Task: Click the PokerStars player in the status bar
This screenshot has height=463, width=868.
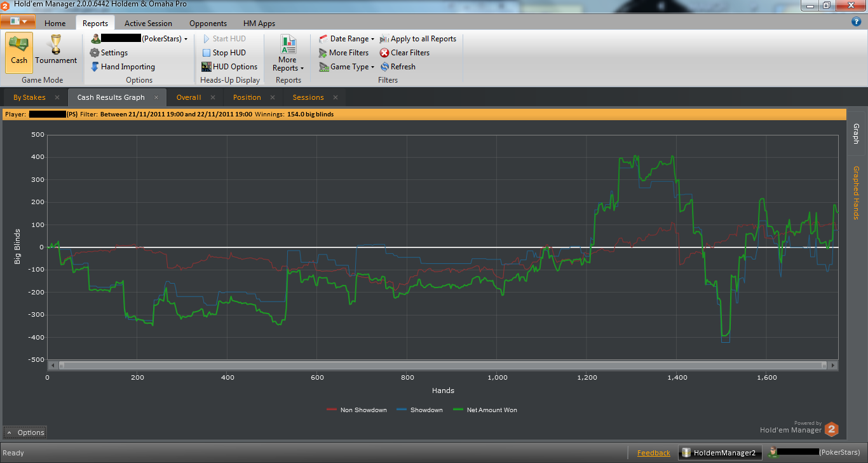Action: [x=815, y=452]
